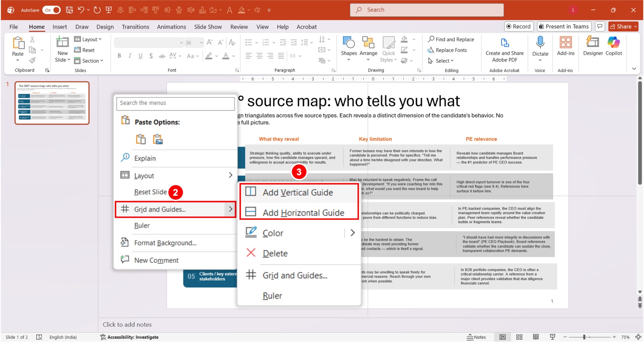Toggle Italic formatting
Viewport: 644px width, 342px height.
coord(130,56)
